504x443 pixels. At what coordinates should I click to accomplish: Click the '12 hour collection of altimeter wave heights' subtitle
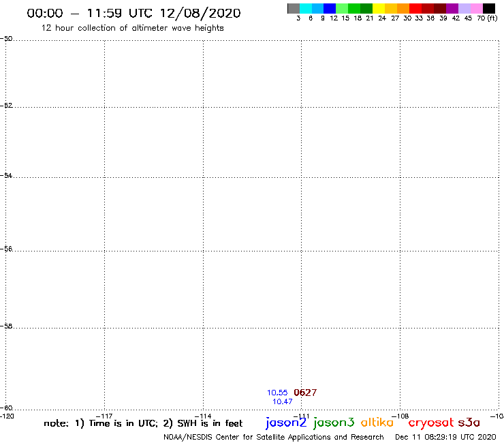[x=132, y=28]
